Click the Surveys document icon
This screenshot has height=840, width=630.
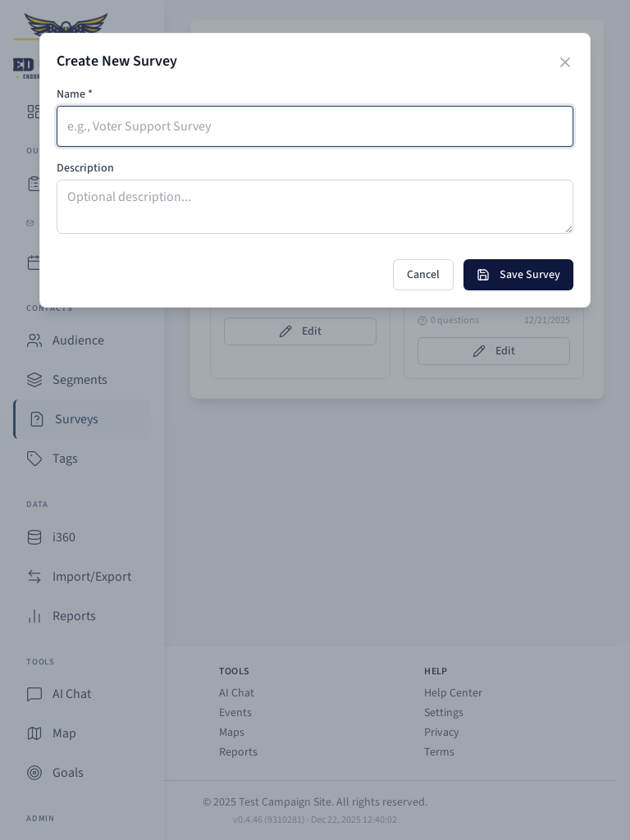click(x=37, y=419)
